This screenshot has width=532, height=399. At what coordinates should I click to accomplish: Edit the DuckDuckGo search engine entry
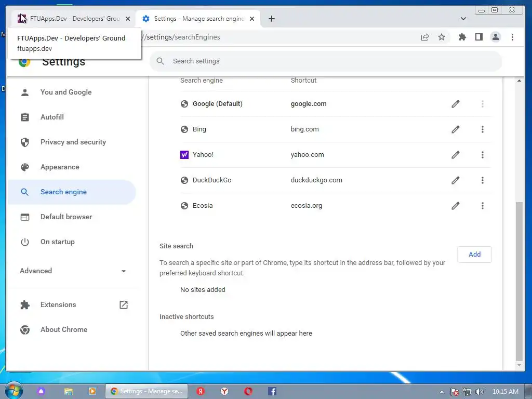click(x=455, y=180)
